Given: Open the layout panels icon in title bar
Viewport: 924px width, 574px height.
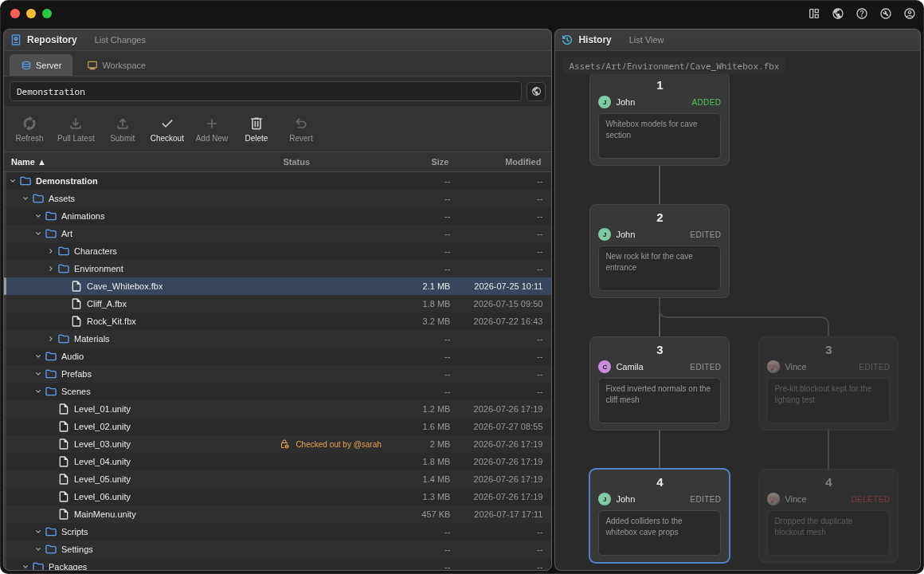Looking at the screenshot, I should [x=814, y=14].
